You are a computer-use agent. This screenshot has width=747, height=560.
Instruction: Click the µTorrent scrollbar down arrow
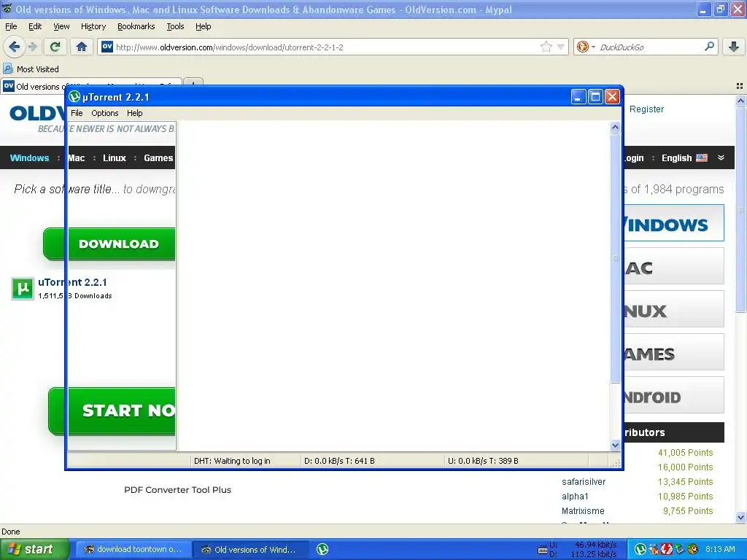(615, 446)
